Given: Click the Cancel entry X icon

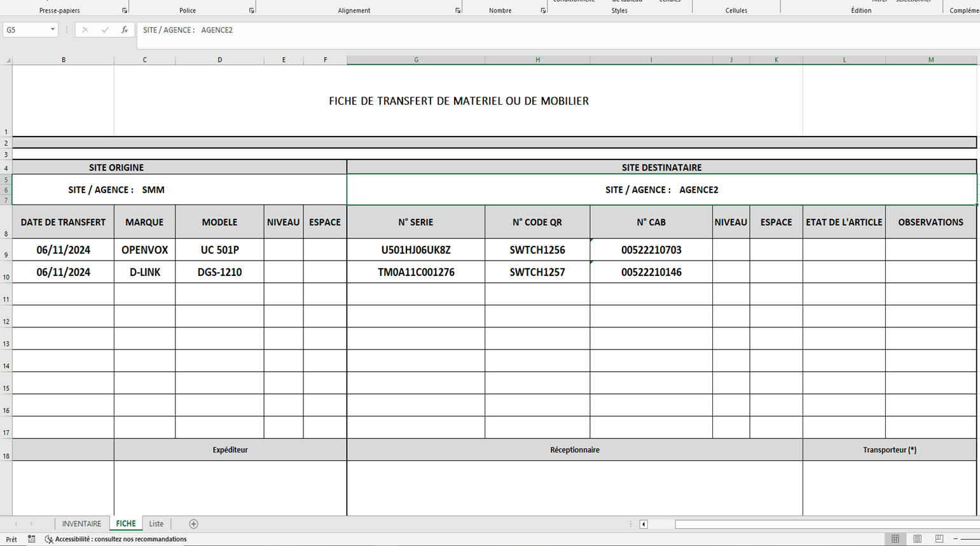Looking at the screenshot, I should 85,30.
